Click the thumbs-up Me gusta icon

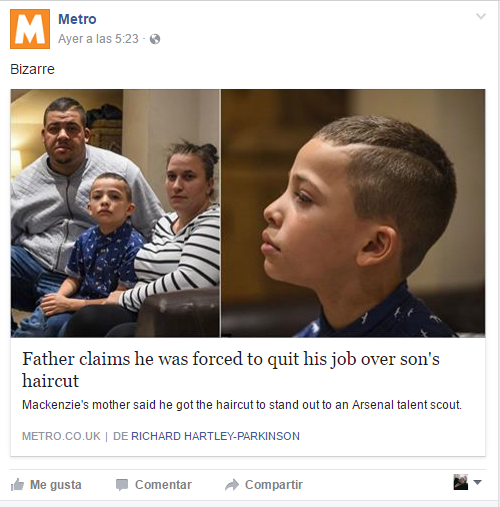(x=17, y=484)
